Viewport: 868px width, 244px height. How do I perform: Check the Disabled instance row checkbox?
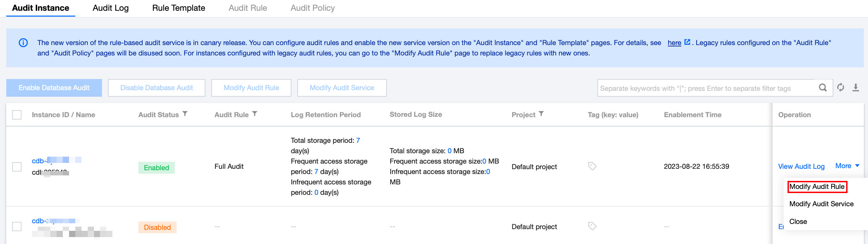click(17, 227)
